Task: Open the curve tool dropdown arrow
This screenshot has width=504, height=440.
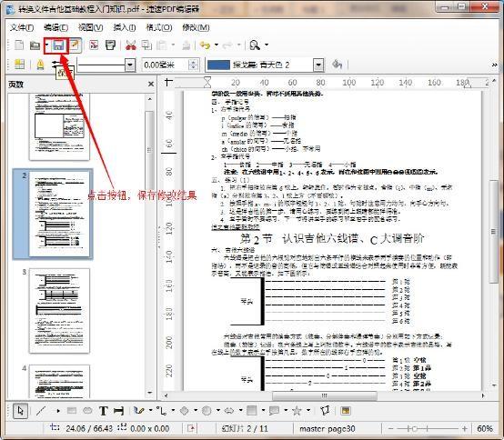Action: pos(150,410)
